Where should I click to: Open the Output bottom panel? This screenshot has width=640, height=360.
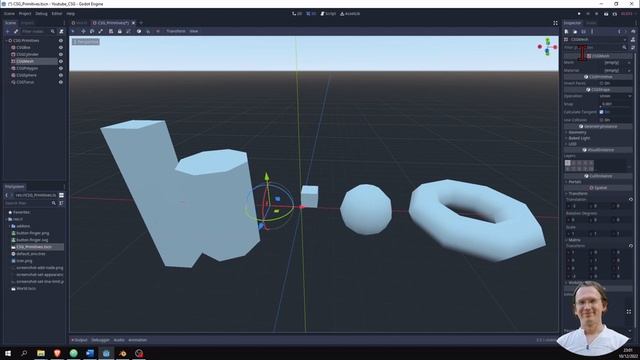coord(79,340)
